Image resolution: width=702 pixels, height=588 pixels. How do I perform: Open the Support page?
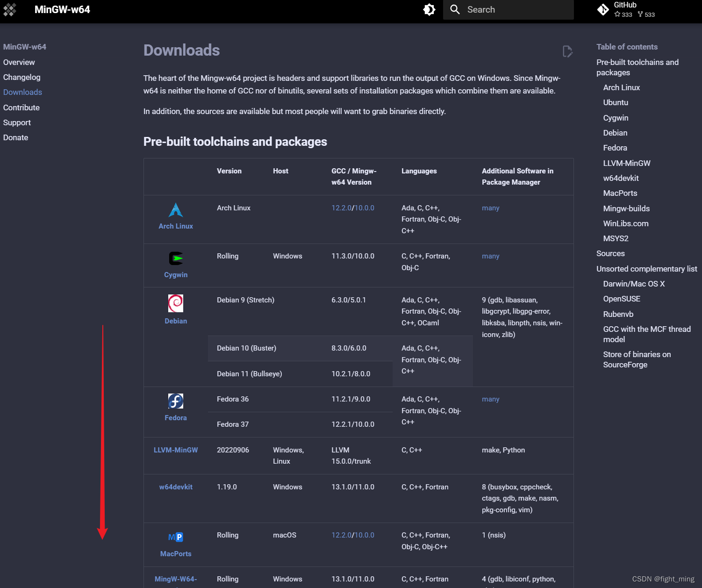coord(17,122)
